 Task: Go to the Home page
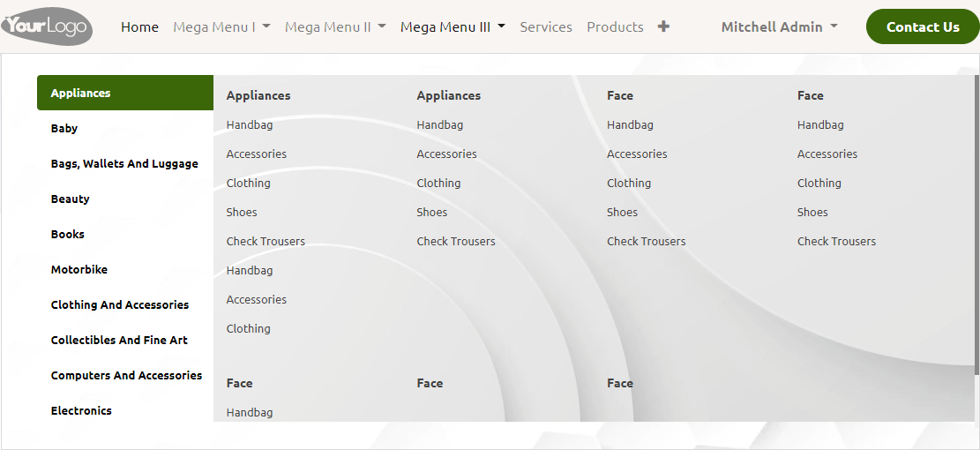pos(139,27)
